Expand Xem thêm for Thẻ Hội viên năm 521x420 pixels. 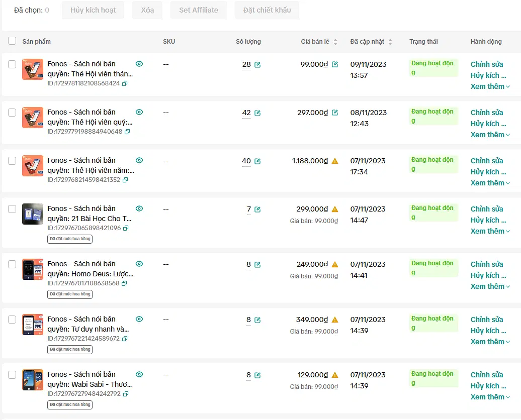[x=490, y=183]
